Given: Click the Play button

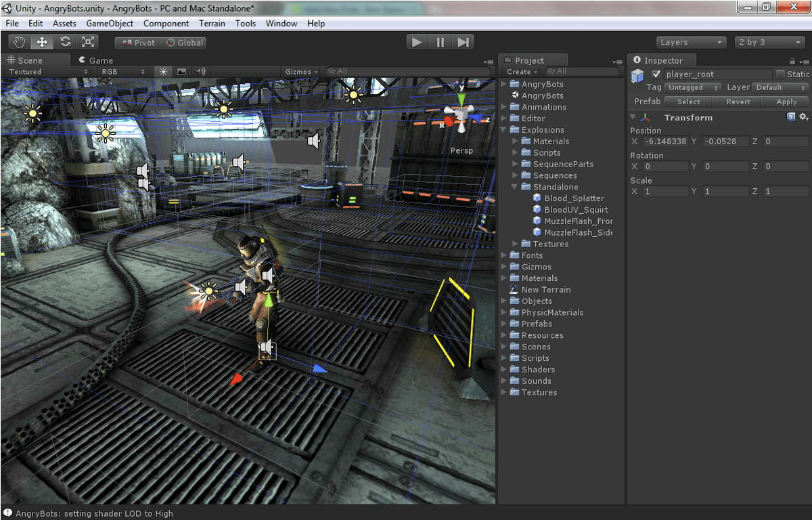Looking at the screenshot, I should coord(417,42).
